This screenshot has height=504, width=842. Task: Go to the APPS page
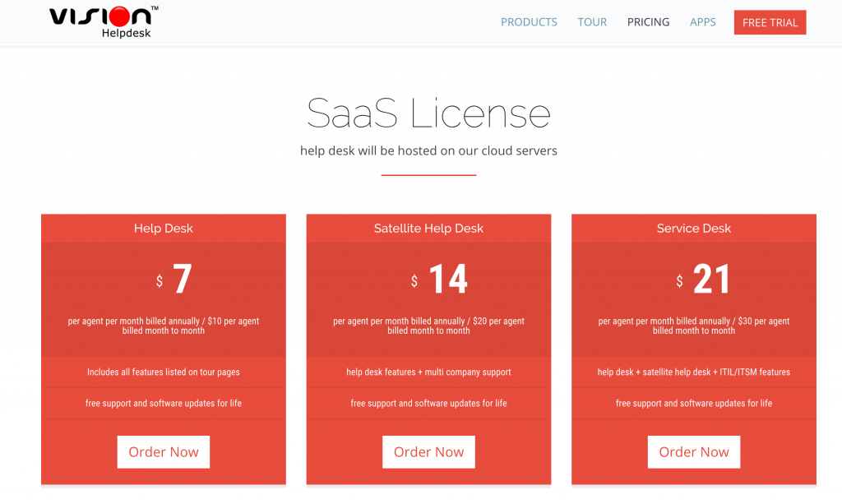tap(703, 22)
